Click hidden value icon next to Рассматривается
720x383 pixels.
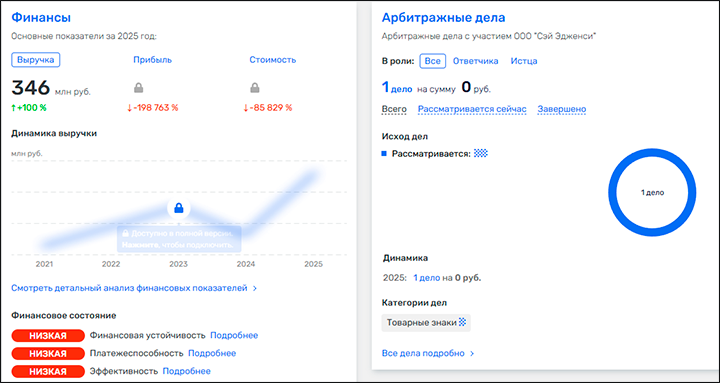click(481, 153)
